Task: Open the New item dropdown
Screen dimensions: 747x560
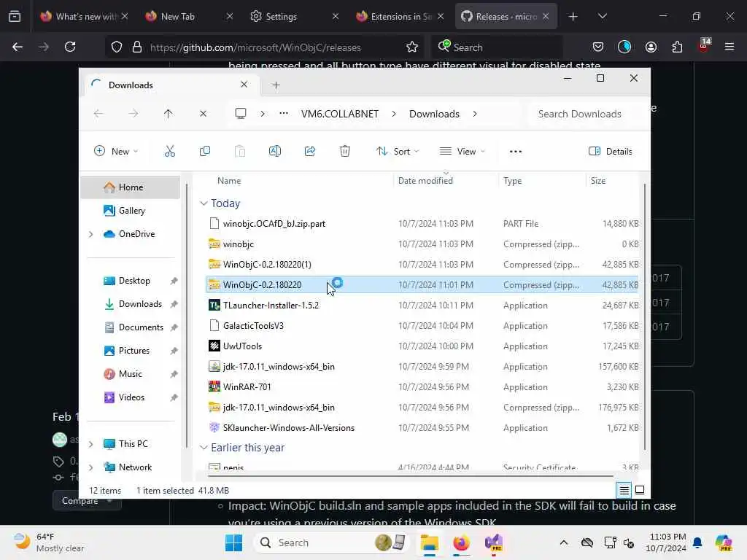Action: [x=116, y=152]
